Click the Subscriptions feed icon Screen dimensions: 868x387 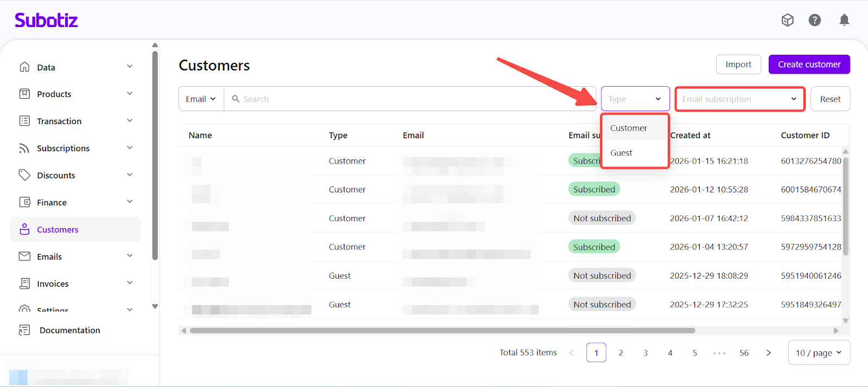pyautogui.click(x=24, y=148)
